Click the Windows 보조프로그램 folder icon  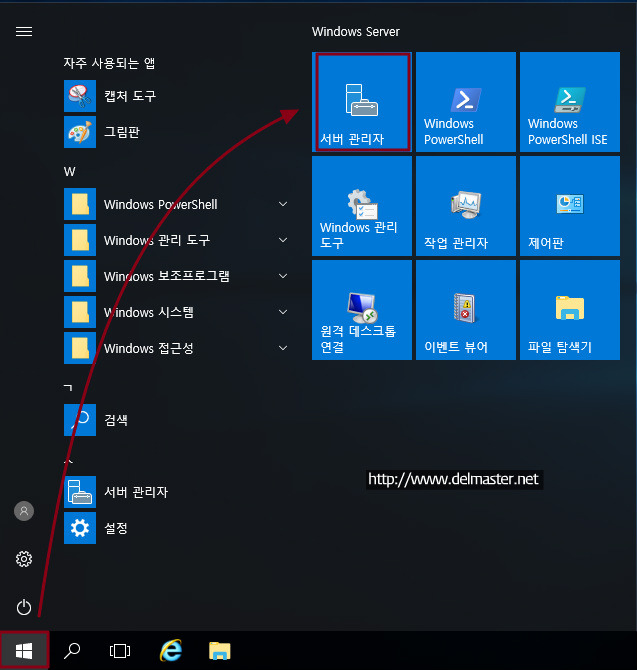tap(80, 276)
